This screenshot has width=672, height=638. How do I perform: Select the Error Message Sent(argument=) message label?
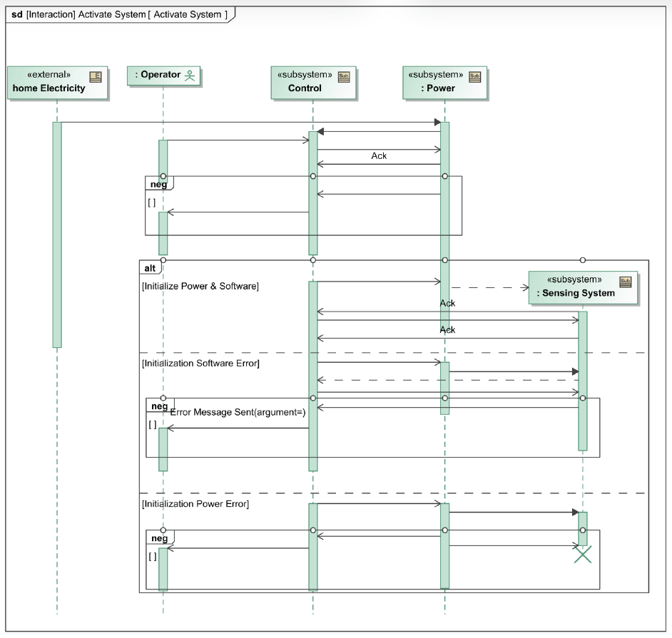(238, 412)
